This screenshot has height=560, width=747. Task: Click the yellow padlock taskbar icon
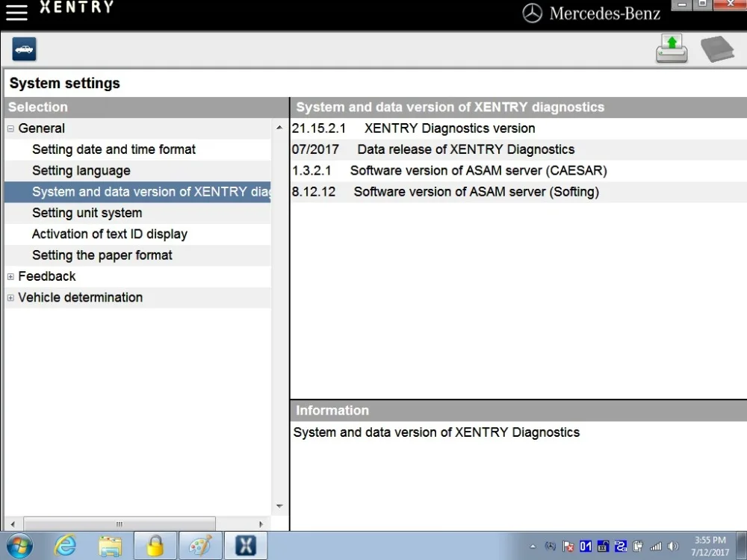pyautogui.click(x=155, y=546)
